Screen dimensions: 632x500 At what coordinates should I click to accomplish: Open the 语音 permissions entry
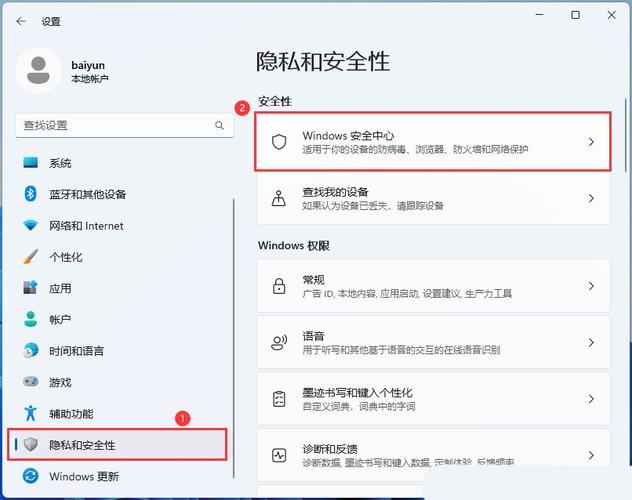click(433, 342)
